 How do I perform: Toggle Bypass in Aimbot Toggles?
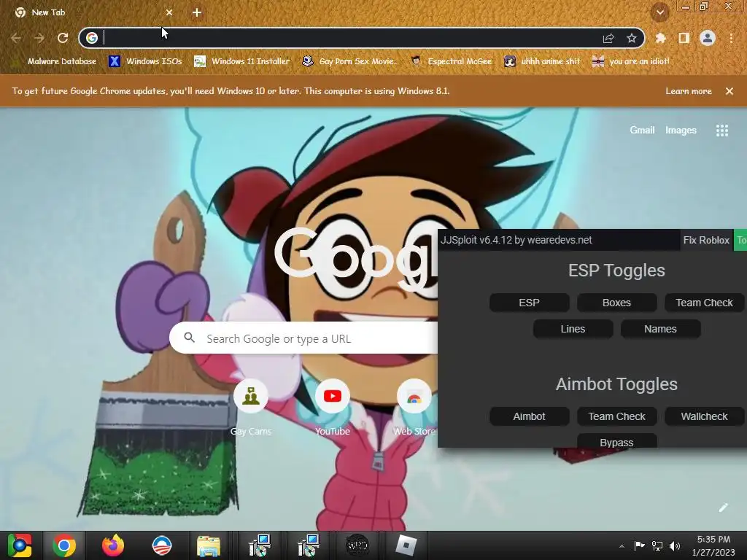click(x=616, y=441)
